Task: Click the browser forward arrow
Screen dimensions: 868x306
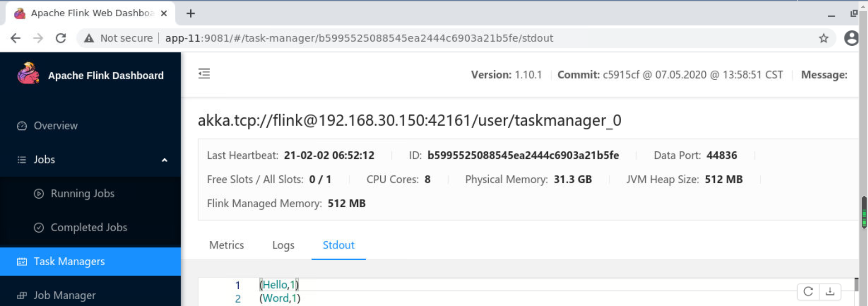Action: coord(38,38)
